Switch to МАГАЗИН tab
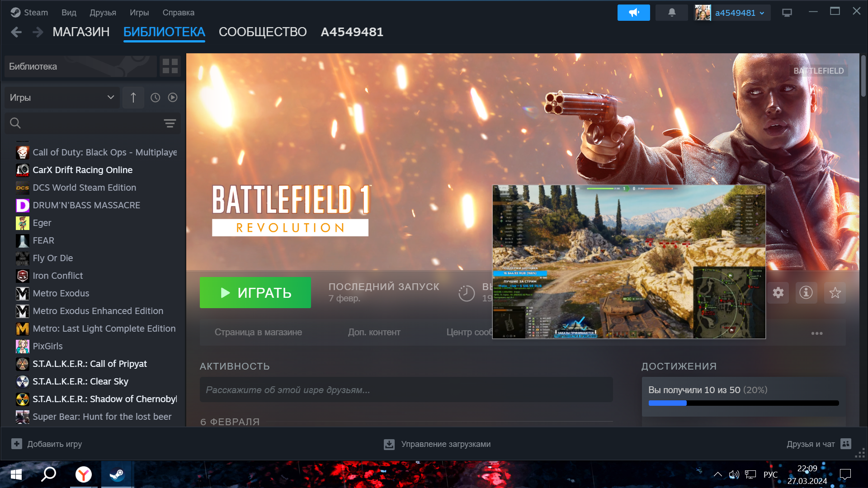Image resolution: width=868 pixels, height=488 pixels. click(x=81, y=32)
